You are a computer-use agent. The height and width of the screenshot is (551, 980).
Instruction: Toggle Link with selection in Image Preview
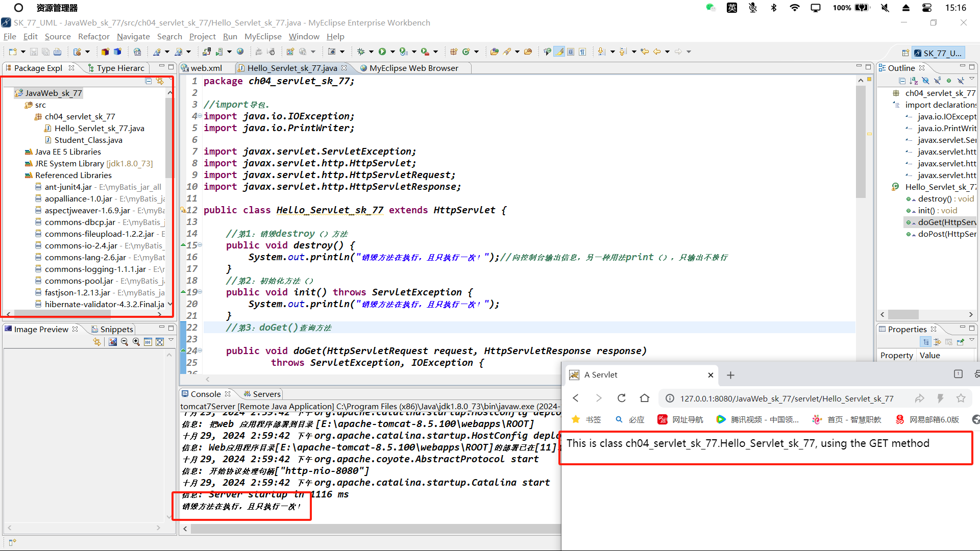coord(96,342)
